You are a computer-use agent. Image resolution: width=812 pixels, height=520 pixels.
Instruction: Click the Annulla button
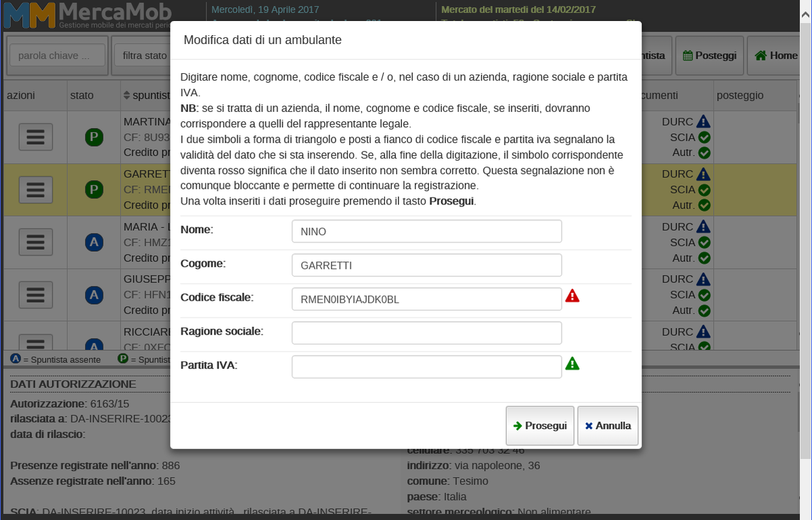[x=608, y=426]
